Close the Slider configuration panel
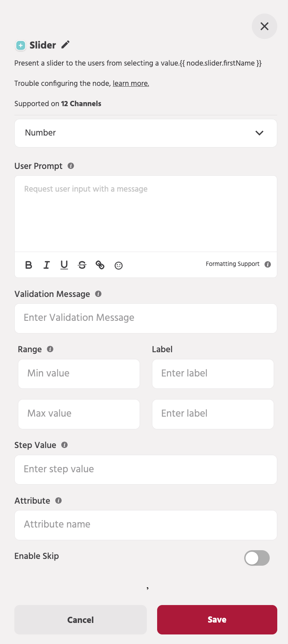The height and width of the screenshot is (644, 288). 264,26
